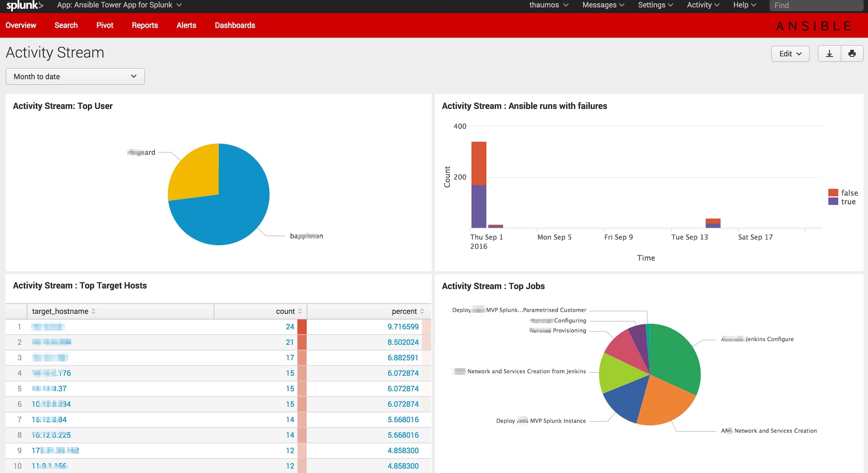Click the count value 12 in row 9
The width and height of the screenshot is (868, 473).
tap(290, 451)
